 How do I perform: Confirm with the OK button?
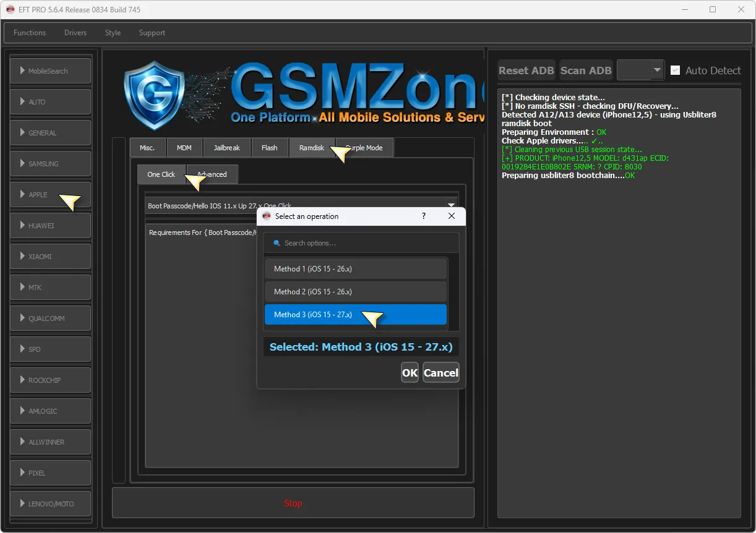[410, 372]
